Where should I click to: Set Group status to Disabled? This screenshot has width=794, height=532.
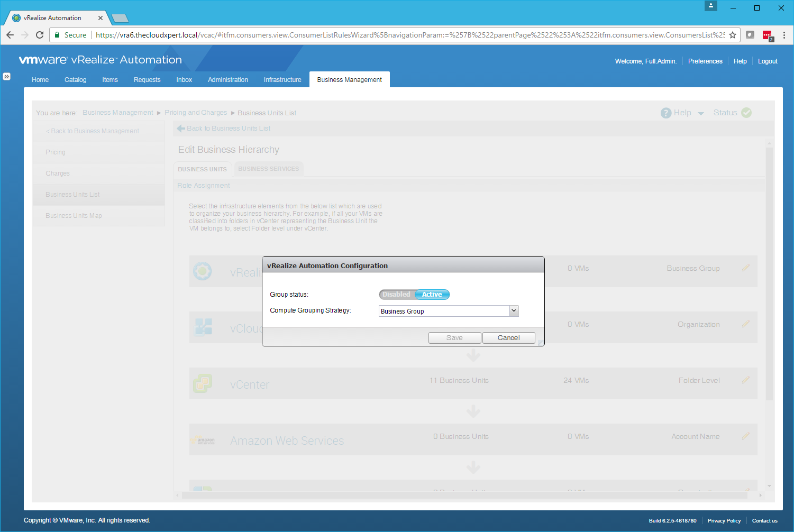(x=396, y=295)
